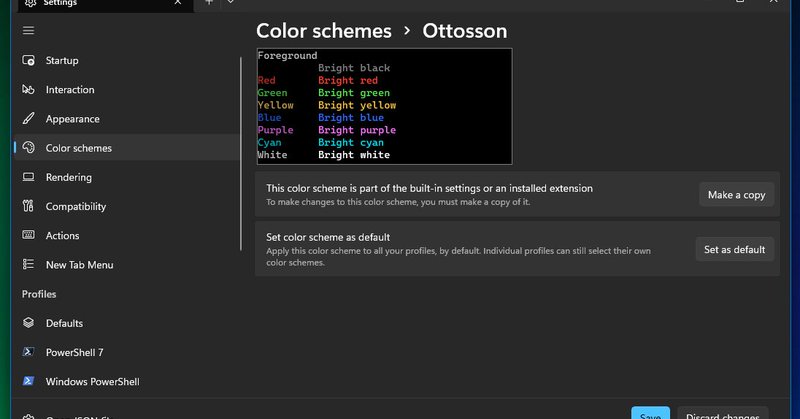Open New Tab Menu settings

[x=128, y=264]
